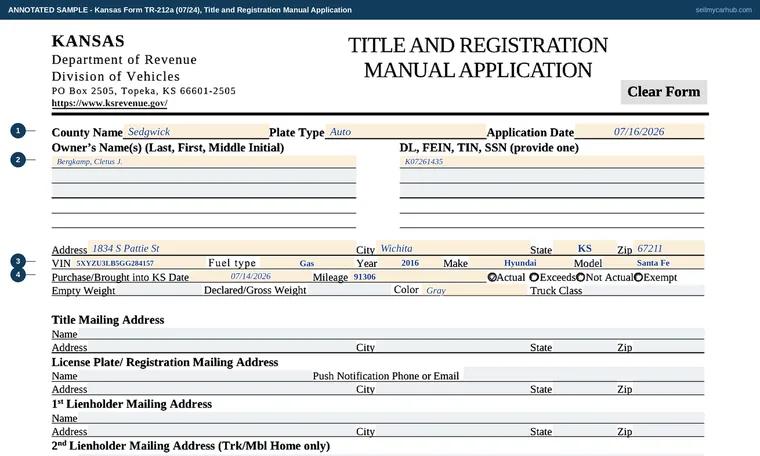Click the Push Notification Phone or Email field
Screen dimensions: 760x456
pos(584,374)
